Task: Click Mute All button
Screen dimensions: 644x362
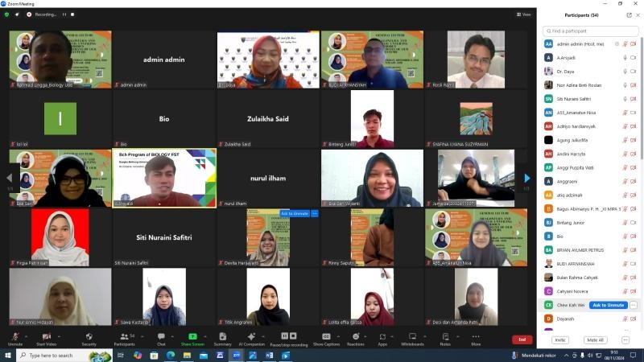Action: tap(595, 339)
